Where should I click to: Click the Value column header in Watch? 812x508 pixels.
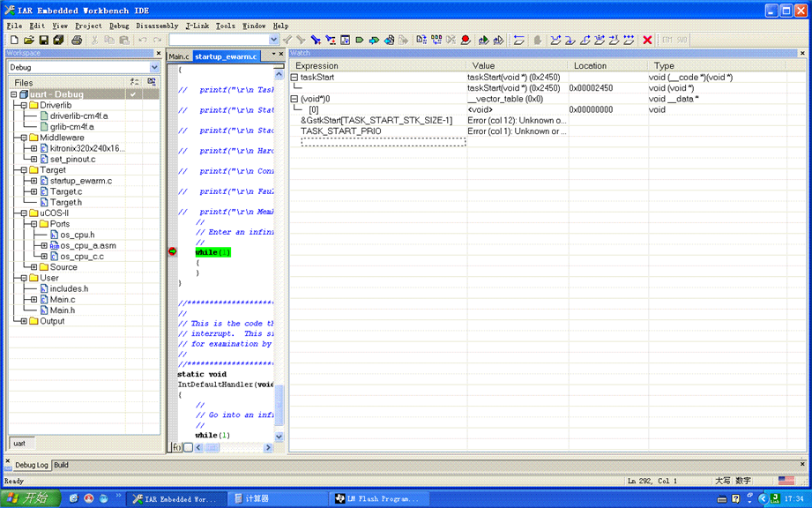(518, 66)
